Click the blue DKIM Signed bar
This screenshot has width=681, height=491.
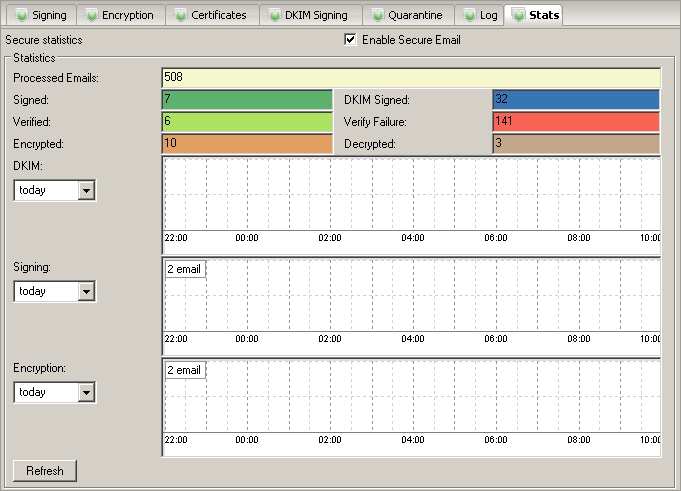point(576,100)
